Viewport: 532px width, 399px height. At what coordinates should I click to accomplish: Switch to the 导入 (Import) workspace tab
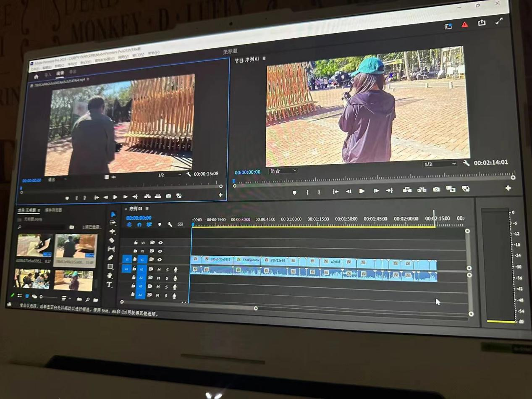[48, 75]
